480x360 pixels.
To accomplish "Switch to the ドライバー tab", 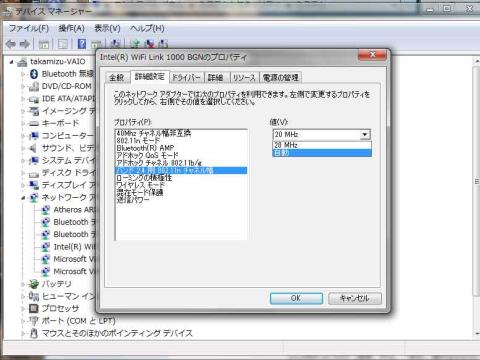I will [186, 78].
